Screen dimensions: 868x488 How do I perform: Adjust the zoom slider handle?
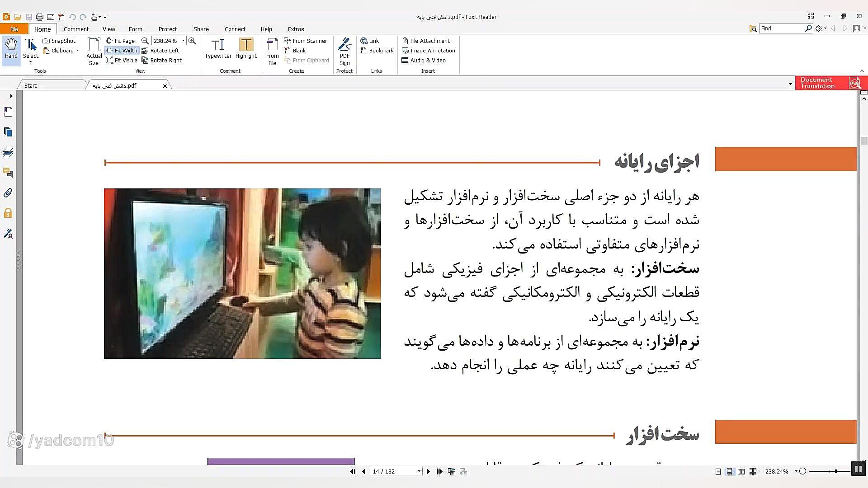click(836, 471)
